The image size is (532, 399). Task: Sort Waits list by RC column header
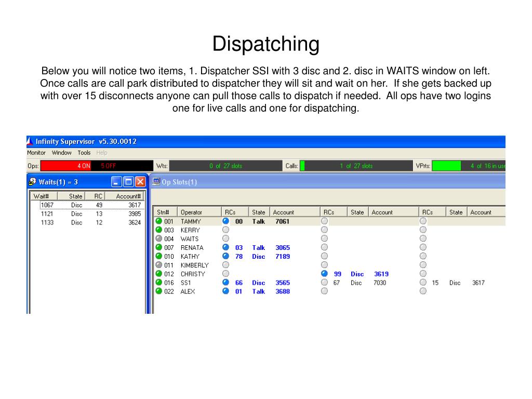pyautogui.click(x=95, y=196)
